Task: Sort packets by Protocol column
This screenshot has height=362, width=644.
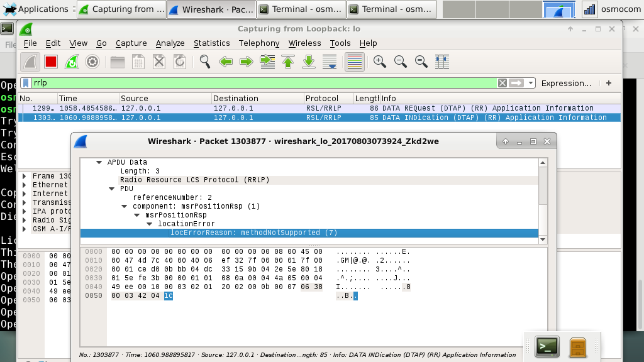Action: 328,99
